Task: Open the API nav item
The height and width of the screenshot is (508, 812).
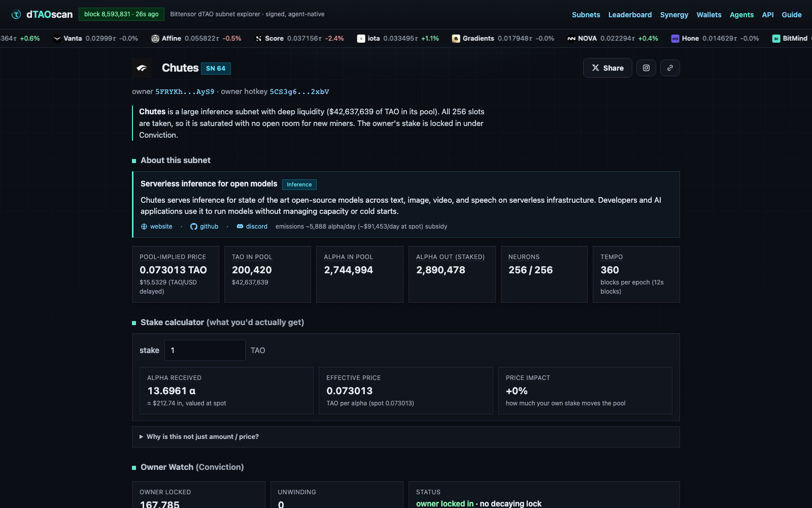Action: [768, 15]
